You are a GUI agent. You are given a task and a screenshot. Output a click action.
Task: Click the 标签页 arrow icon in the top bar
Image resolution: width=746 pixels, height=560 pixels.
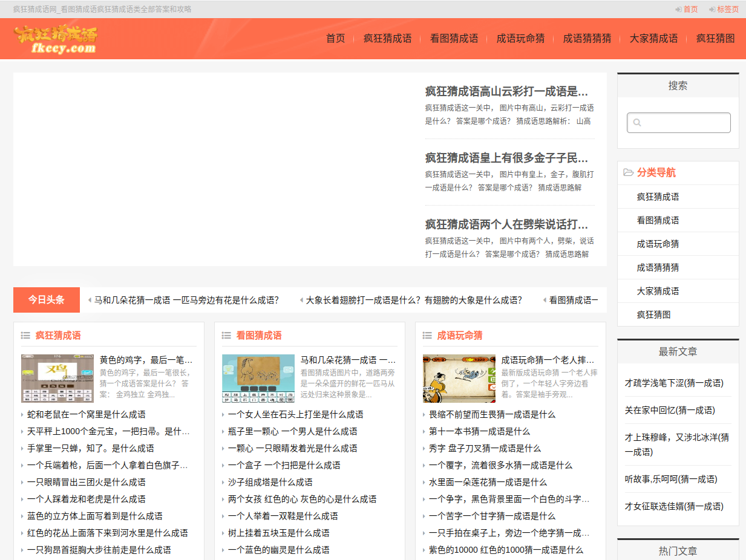[712, 10]
